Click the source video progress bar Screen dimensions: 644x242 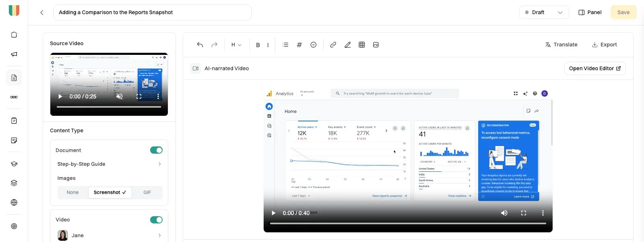point(109,107)
